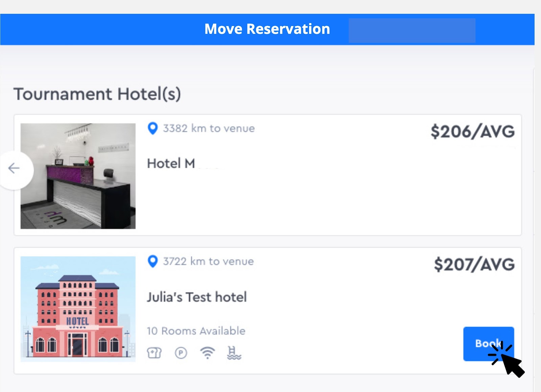Click the Move Reservation header title
This screenshot has width=541, height=392.
[267, 29]
